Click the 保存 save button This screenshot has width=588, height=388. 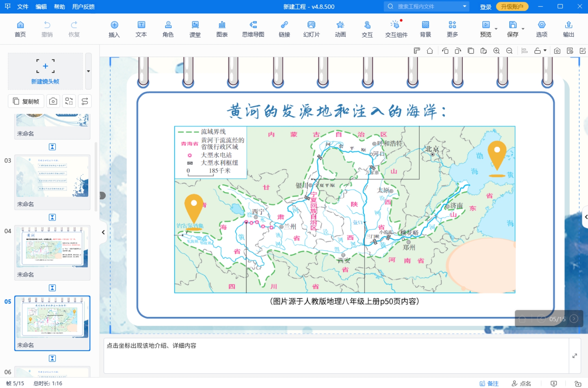point(512,29)
